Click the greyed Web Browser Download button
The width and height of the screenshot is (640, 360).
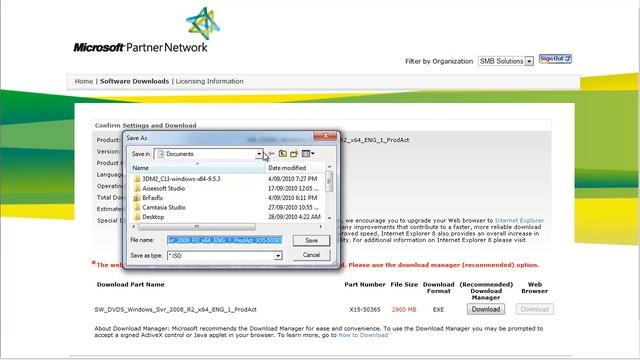click(x=535, y=309)
